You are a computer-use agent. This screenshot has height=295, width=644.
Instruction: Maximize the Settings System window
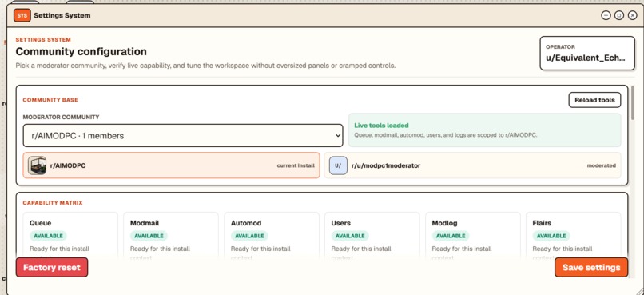pos(619,16)
